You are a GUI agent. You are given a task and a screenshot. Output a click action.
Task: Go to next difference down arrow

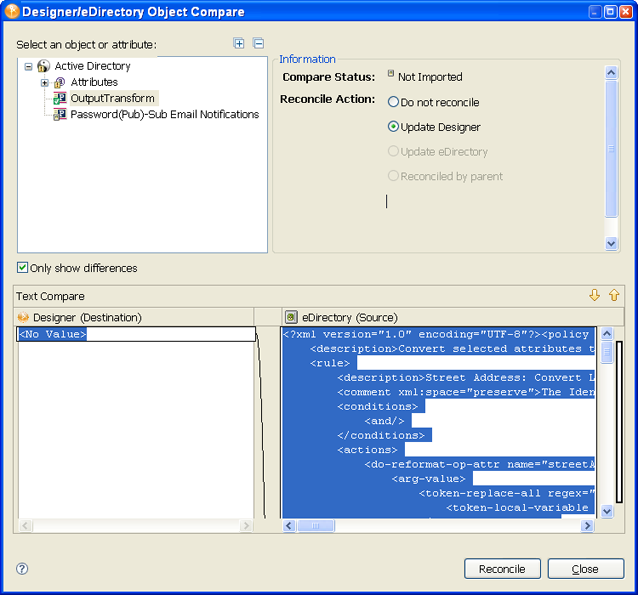[x=594, y=295]
